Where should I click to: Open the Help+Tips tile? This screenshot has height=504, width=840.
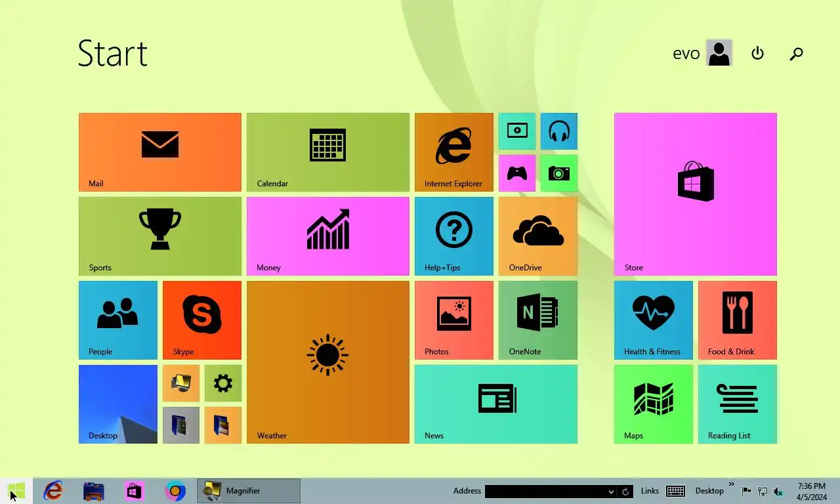(454, 236)
